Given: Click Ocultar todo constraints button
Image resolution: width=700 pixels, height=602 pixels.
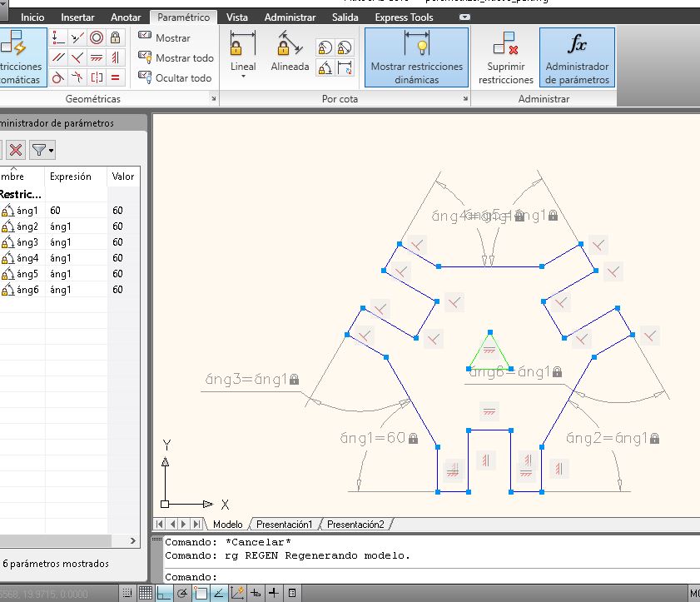Looking at the screenshot, I should [x=175, y=77].
